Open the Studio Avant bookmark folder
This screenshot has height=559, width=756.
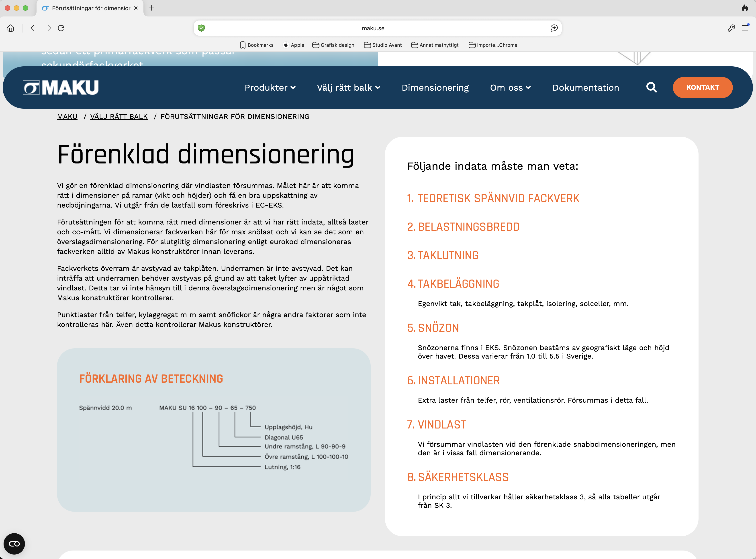[x=383, y=45]
